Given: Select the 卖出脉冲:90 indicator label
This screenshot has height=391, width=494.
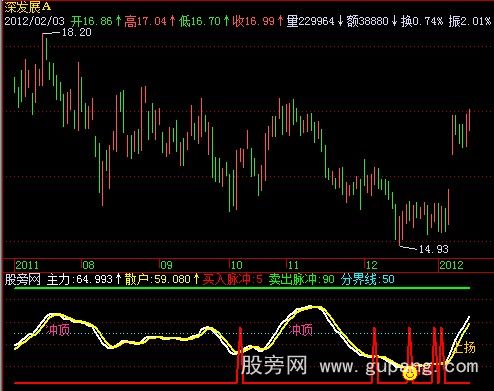Looking at the screenshot, I should (x=301, y=279).
